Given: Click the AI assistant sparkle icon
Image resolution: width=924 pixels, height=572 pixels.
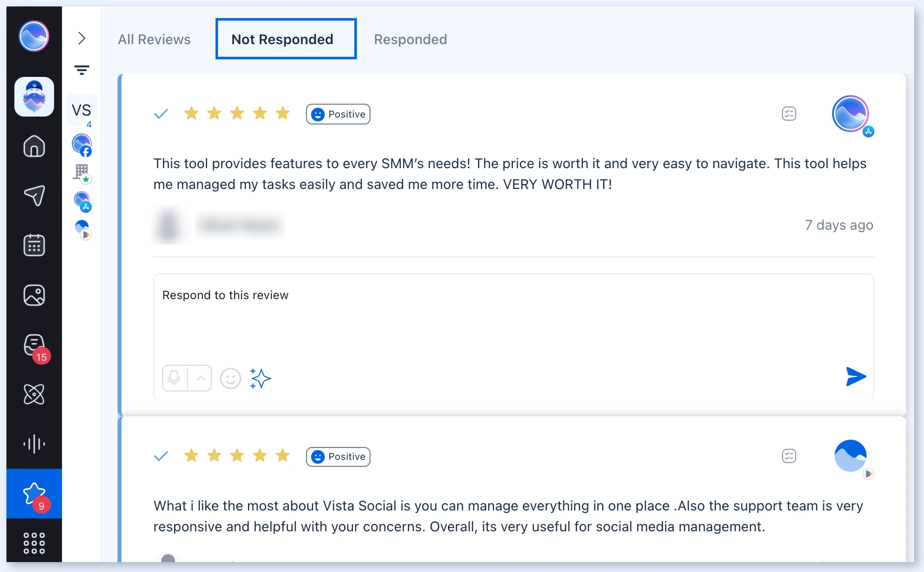Looking at the screenshot, I should [x=261, y=379].
